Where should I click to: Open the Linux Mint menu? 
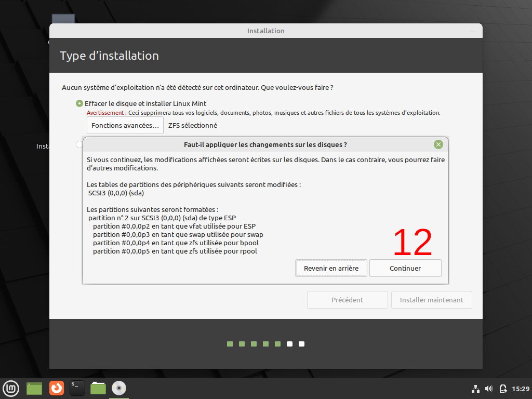11,388
